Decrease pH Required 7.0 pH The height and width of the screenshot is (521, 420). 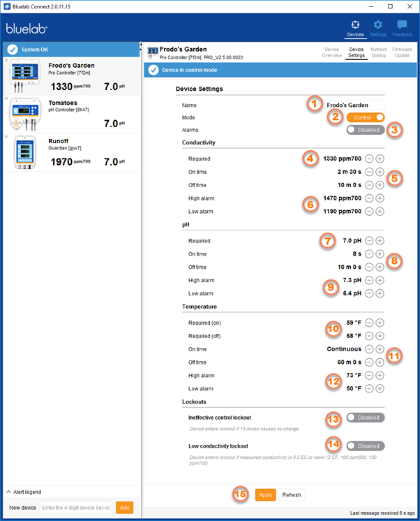369,240
